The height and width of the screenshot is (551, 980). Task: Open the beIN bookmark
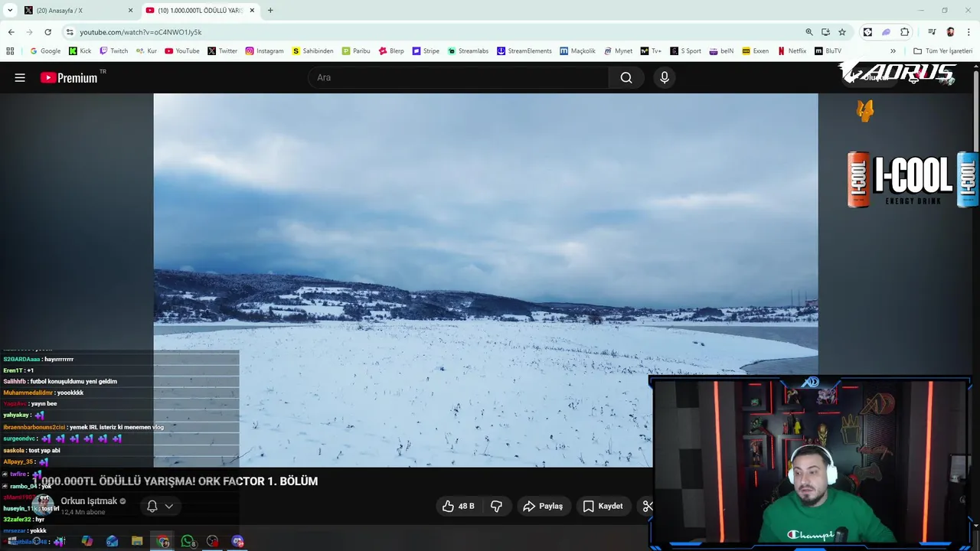click(x=720, y=51)
